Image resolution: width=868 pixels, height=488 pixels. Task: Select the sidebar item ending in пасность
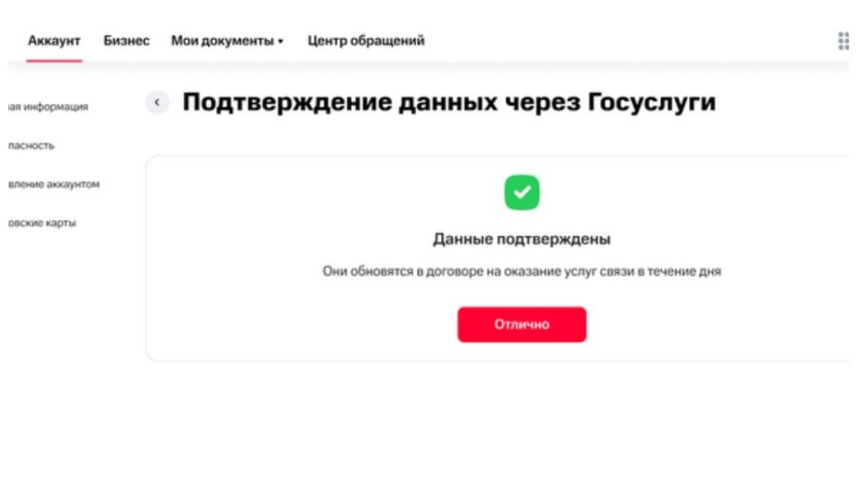pos(32,145)
